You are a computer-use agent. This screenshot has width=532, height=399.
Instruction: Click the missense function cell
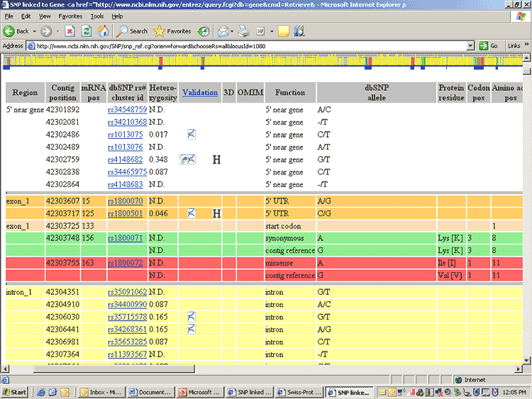point(289,263)
